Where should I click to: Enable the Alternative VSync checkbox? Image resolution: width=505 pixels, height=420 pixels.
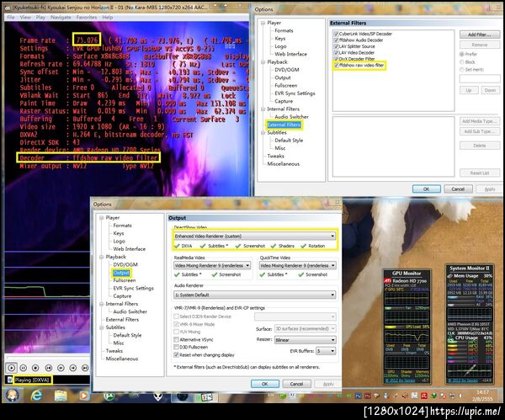point(176,339)
